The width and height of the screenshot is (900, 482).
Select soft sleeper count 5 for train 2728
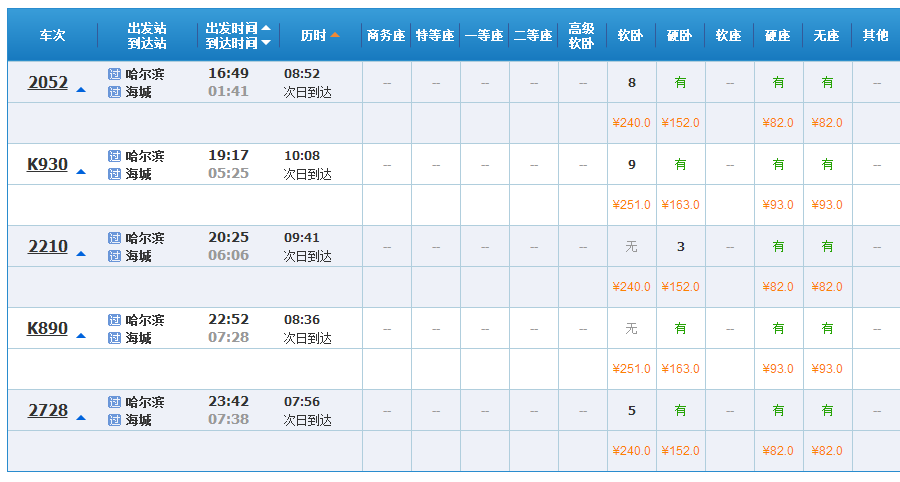tap(631, 411)
